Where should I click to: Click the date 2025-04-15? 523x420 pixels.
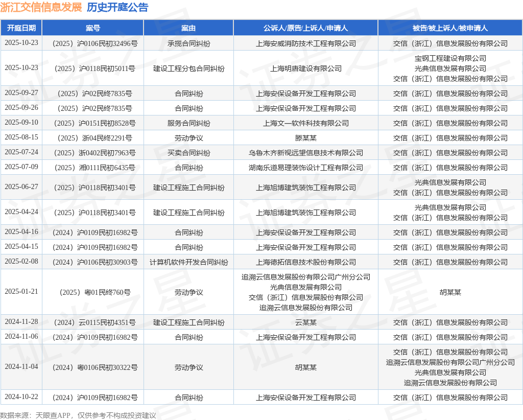click(x=21, y=246)
